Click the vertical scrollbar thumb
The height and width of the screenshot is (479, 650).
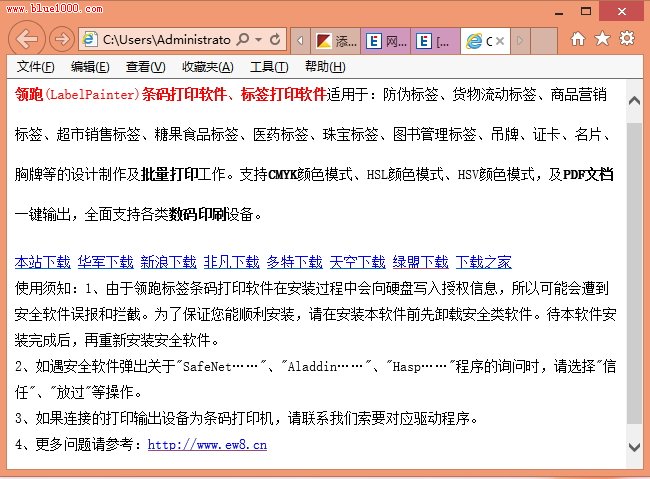[634, 273]
